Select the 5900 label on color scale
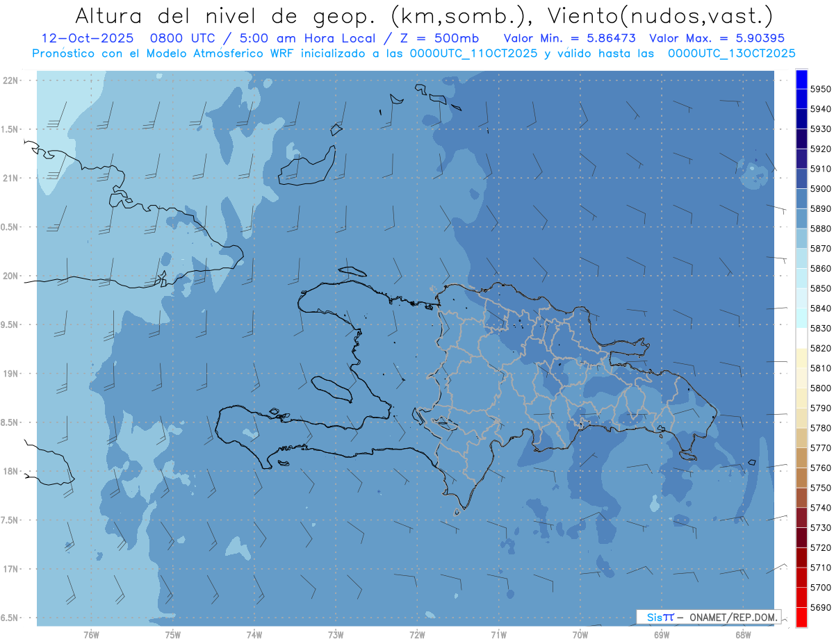Viewport: 834px width, 644px height. click(x=821, y=189)
